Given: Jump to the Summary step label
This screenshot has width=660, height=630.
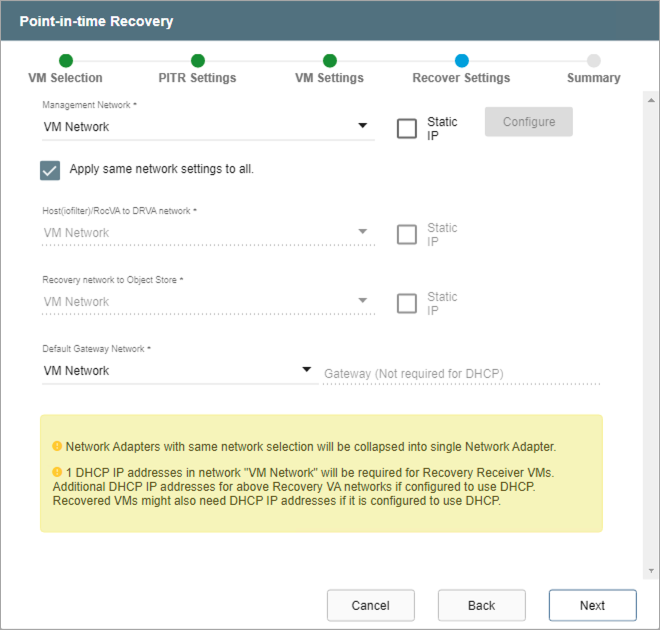Looking at the screenshot, I should coord(593,78).
